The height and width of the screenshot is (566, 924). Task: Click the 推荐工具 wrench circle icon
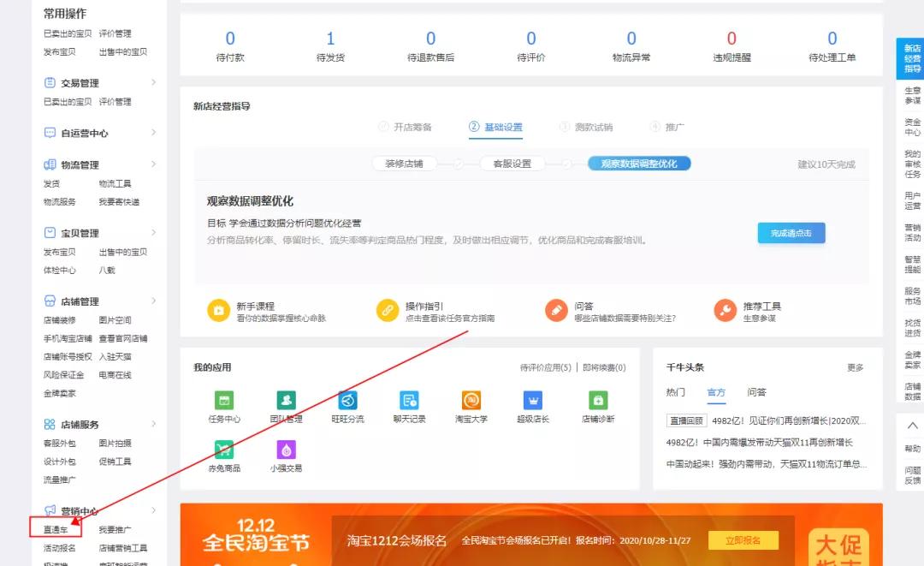726,310
